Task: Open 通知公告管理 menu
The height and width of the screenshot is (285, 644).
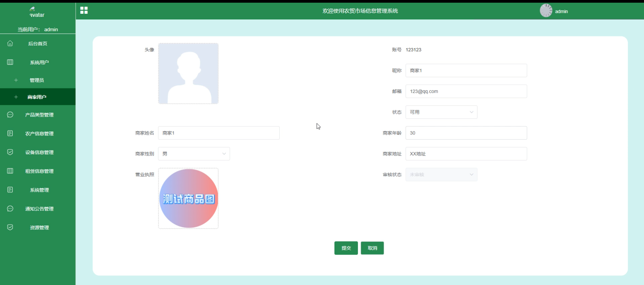Action: (x=38, y=209)
